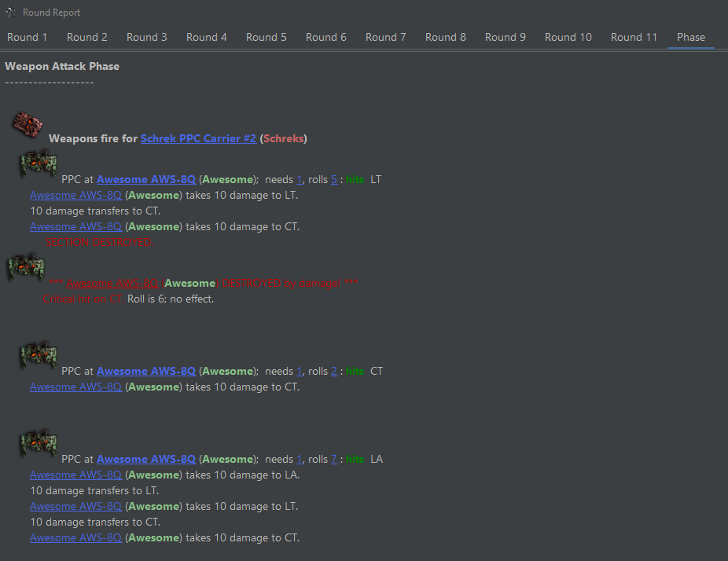Open Awesome AWS-8Q link in 'damage to LT.' line after 'transfers to LT.'

[75, 506]
